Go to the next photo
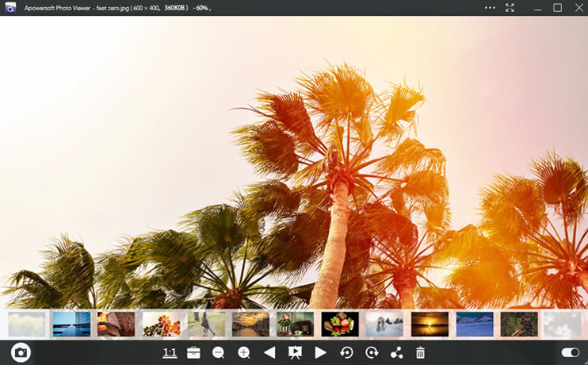This screenshot has height=365, width=588. [x=320, y=352]
